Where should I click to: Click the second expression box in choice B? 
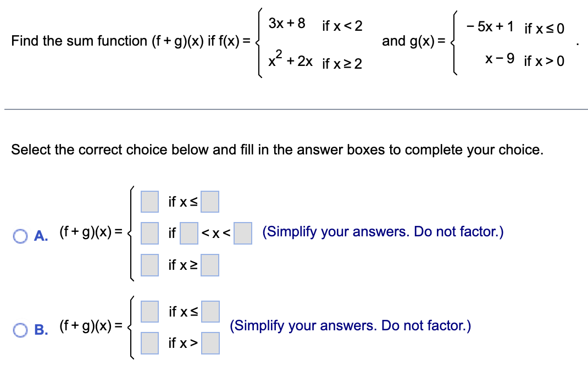[149, 342]
